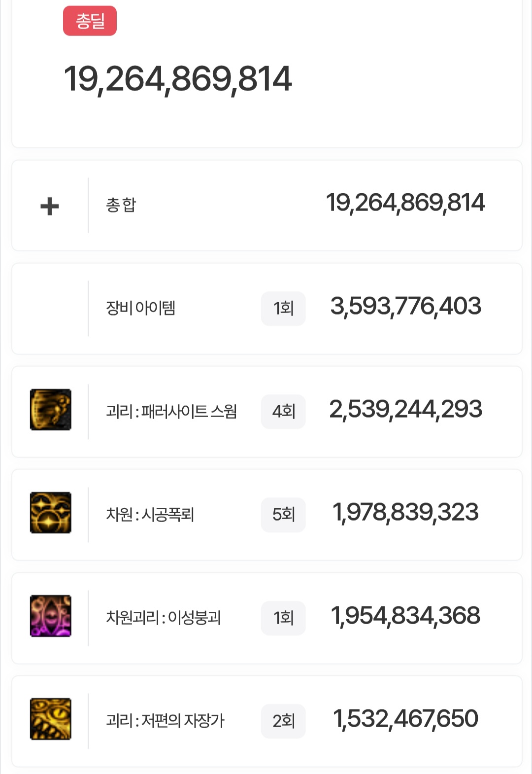
Task: Select the 괴리 : 저편의 자장가 skill name
Action: [x=165, y=721]
